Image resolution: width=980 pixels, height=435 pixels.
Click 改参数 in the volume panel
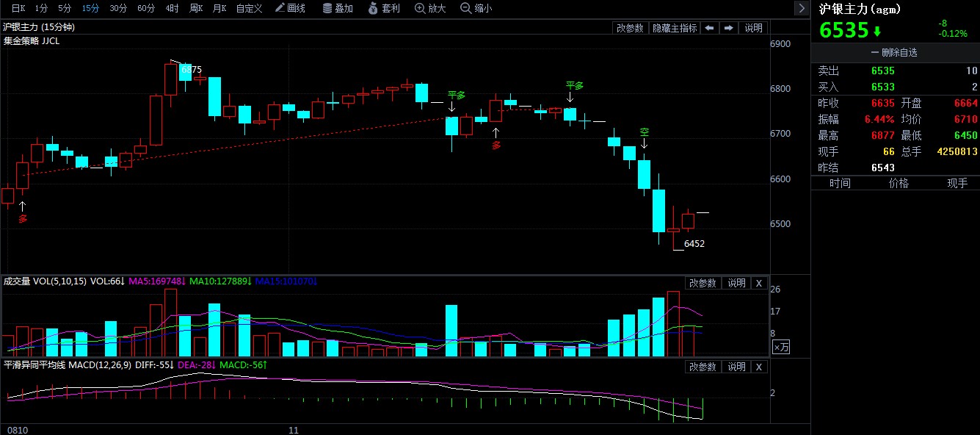(x=703, y=283)
